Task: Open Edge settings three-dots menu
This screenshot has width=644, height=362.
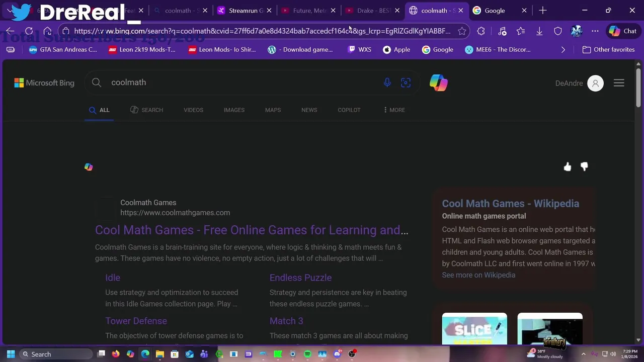Action: pos(595,31)
